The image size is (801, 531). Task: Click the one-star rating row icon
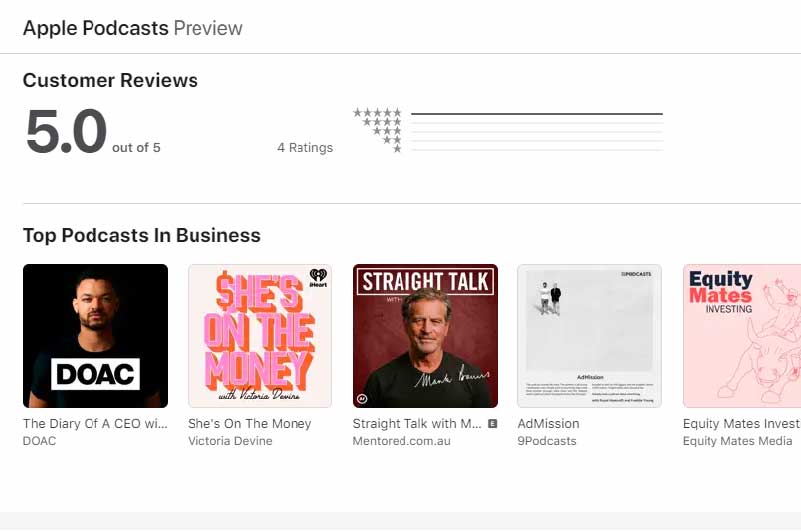(397, 149)
